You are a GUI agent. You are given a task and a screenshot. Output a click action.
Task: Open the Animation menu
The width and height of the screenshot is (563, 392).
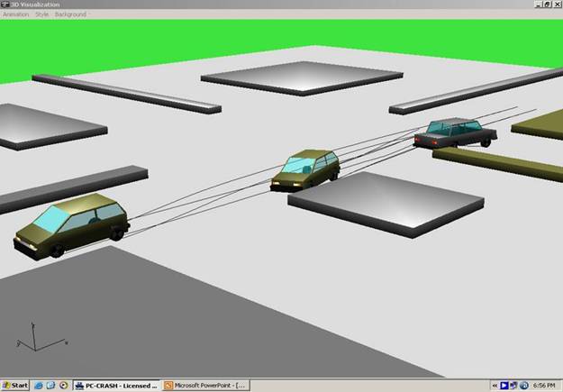tap(16, 14)
